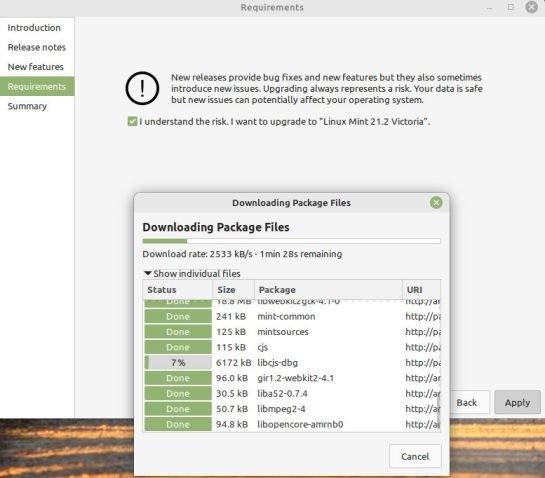Minimize the Requirements window
This screenshot has width=545, height=478.
(x=489, y=7)
